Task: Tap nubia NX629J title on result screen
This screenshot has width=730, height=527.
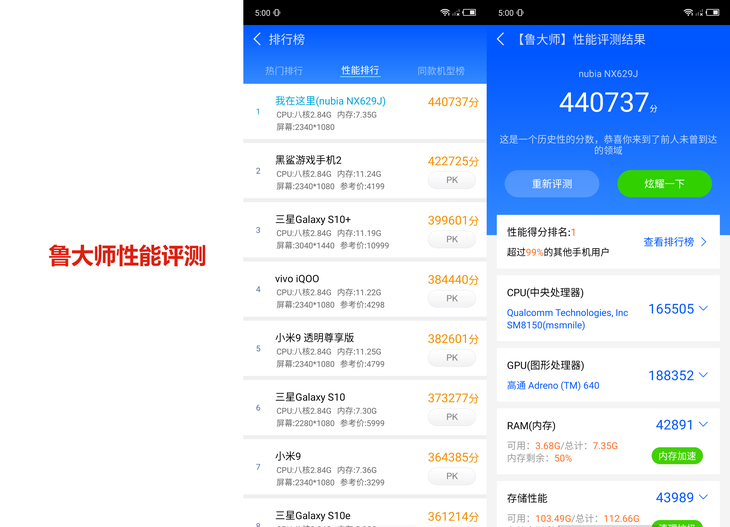Action: 608,74
